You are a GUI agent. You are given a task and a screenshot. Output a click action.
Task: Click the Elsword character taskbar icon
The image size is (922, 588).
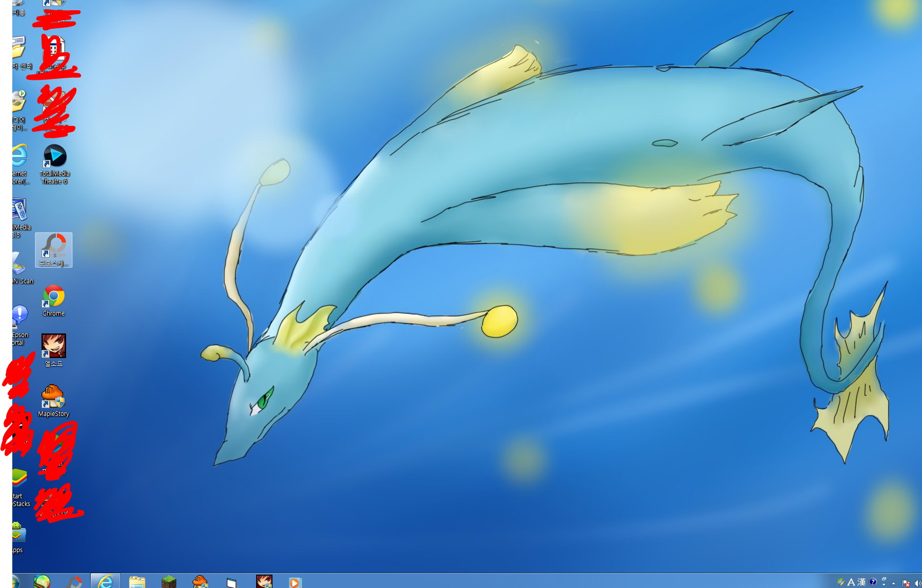click(264, 582)
